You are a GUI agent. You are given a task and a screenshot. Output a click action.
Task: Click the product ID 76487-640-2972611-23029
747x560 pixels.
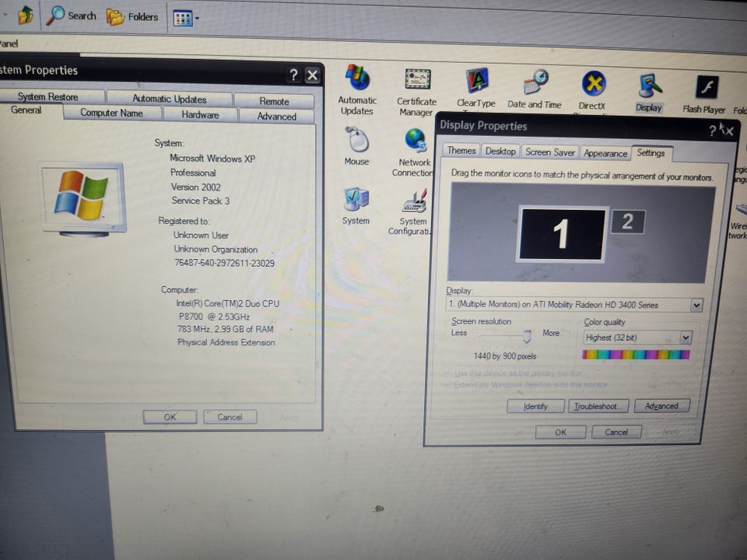tap(224, 263)
